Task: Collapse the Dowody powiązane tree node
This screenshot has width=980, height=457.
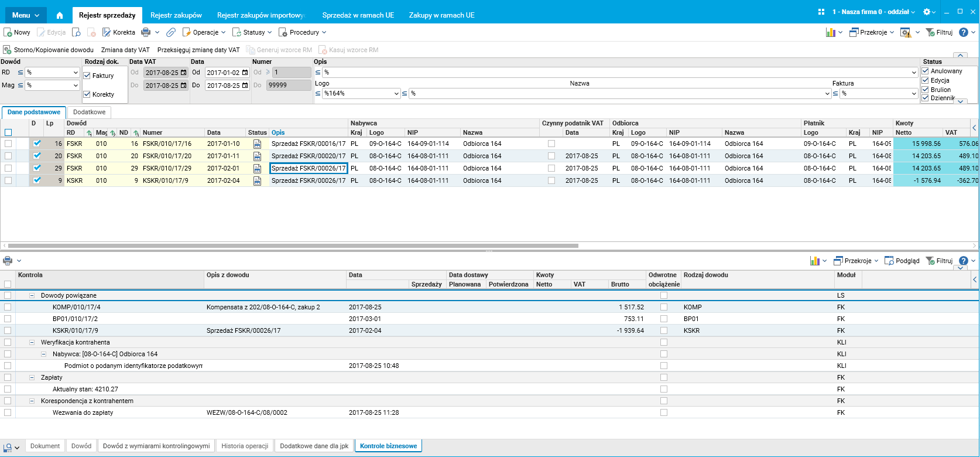Action: [32, 295]
